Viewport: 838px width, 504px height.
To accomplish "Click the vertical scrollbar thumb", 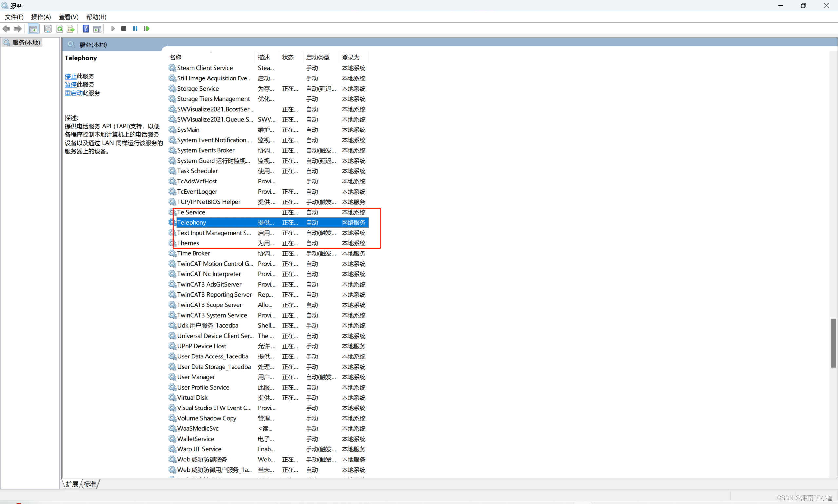I will pyautogui.click(x=833, y=343).
